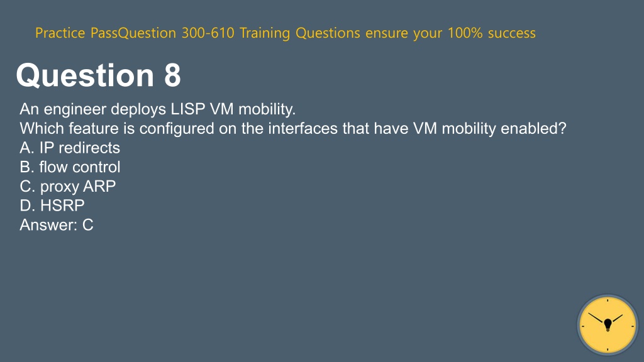Image resolution: width=644 pixels, height=362 pixels.
Task: Click the '100% success' text in banner
Action: point(492,33)
